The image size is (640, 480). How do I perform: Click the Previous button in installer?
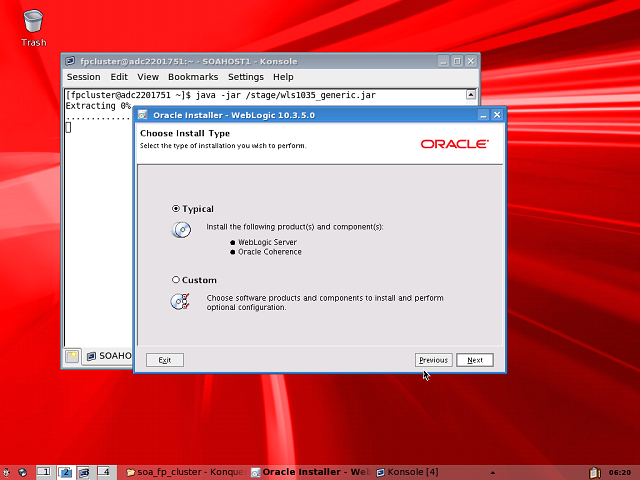433,360
